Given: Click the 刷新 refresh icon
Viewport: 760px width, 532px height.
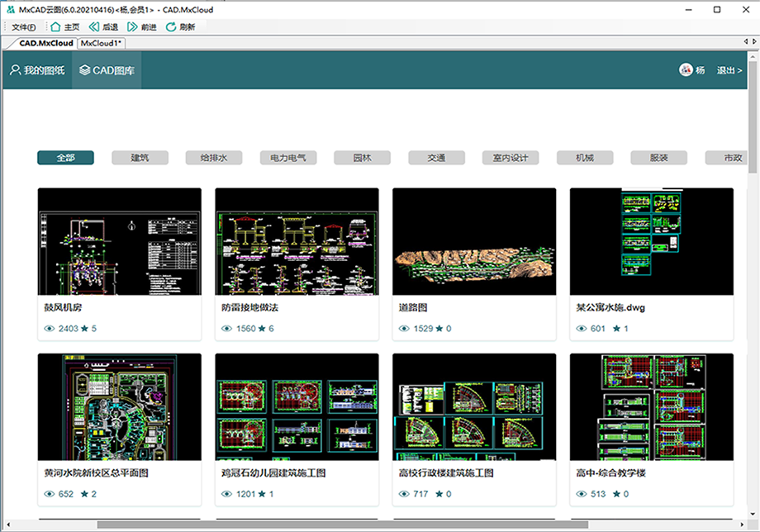Looking at the screenshot, I should click(x=171, y=26).
